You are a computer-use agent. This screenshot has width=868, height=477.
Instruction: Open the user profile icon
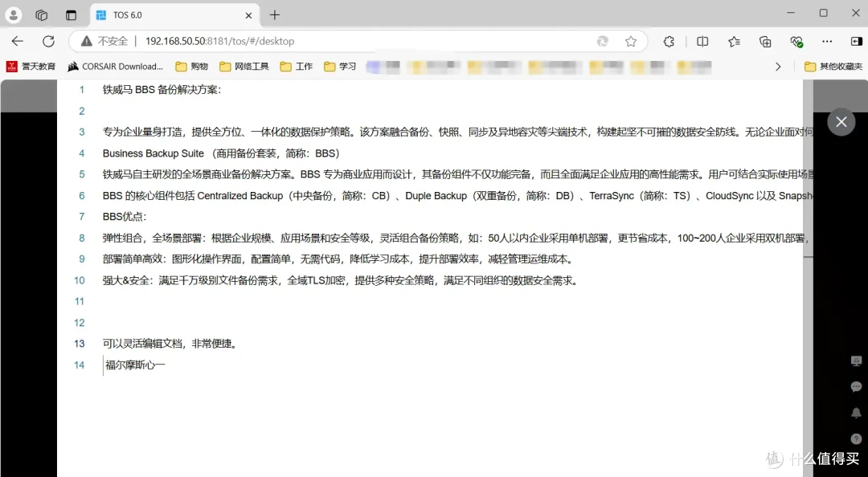pyautogui.click(x=14, y=15)
